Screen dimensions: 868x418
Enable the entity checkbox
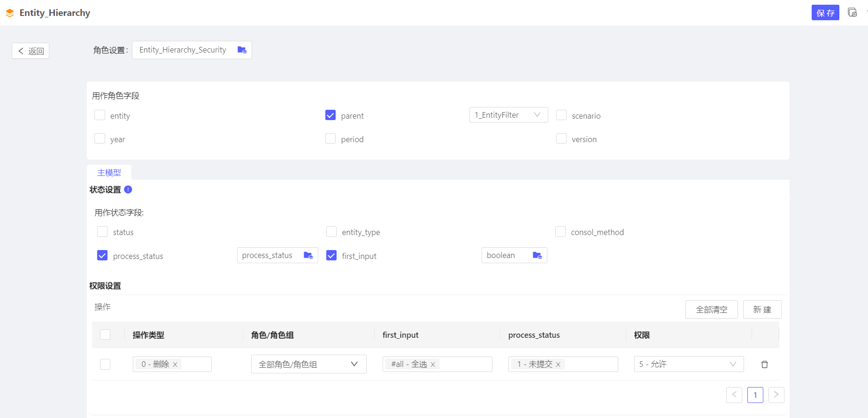(100, 115)
